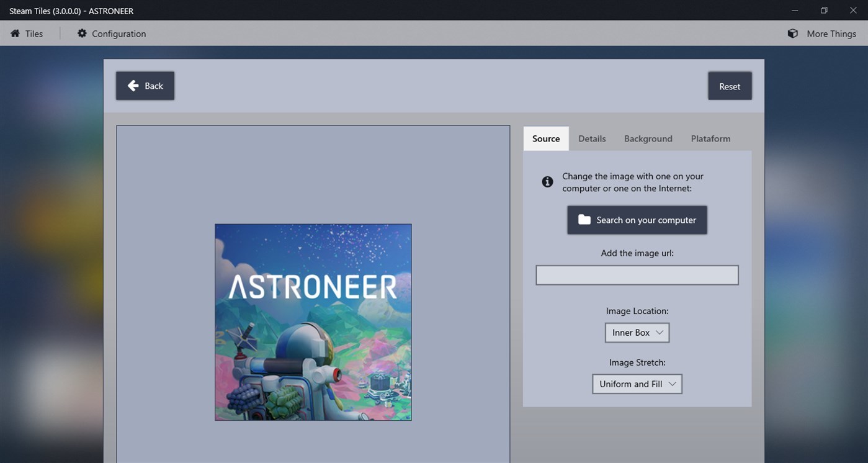
Task: Click the Back button
Action: 145,86
